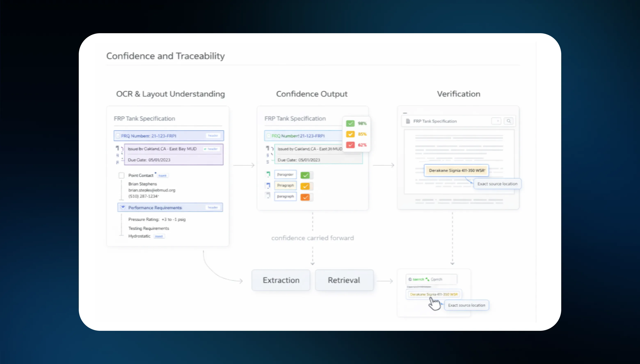
Task: Click the green paragraph mark icon
Action: [268, 174]
